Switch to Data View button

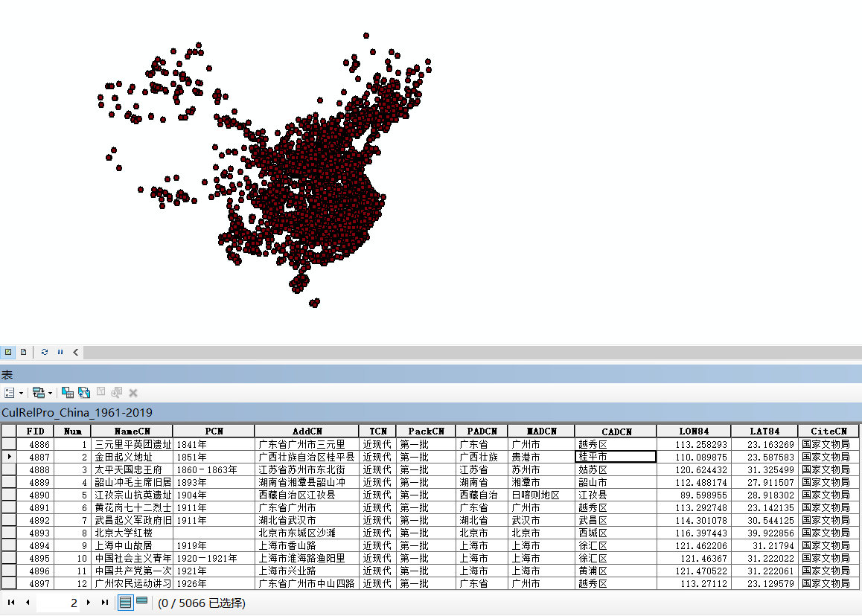8,352
